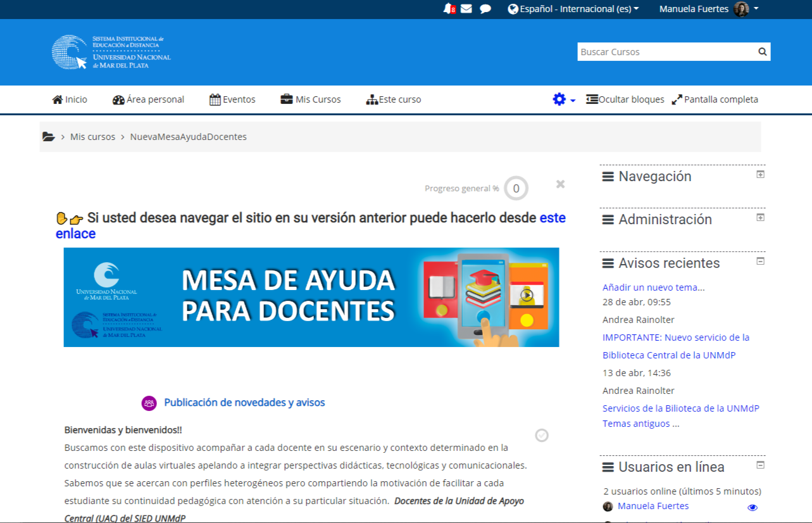The image size is (812, 523).
Task: Click the search magnifier icon
Action: 763,52
